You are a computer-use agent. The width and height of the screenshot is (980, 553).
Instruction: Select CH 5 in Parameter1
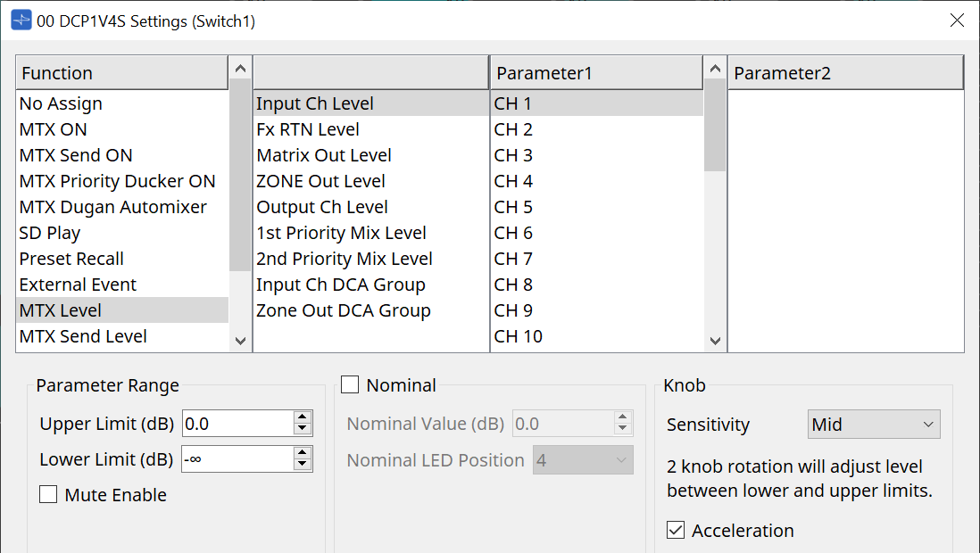click(513, 207)
